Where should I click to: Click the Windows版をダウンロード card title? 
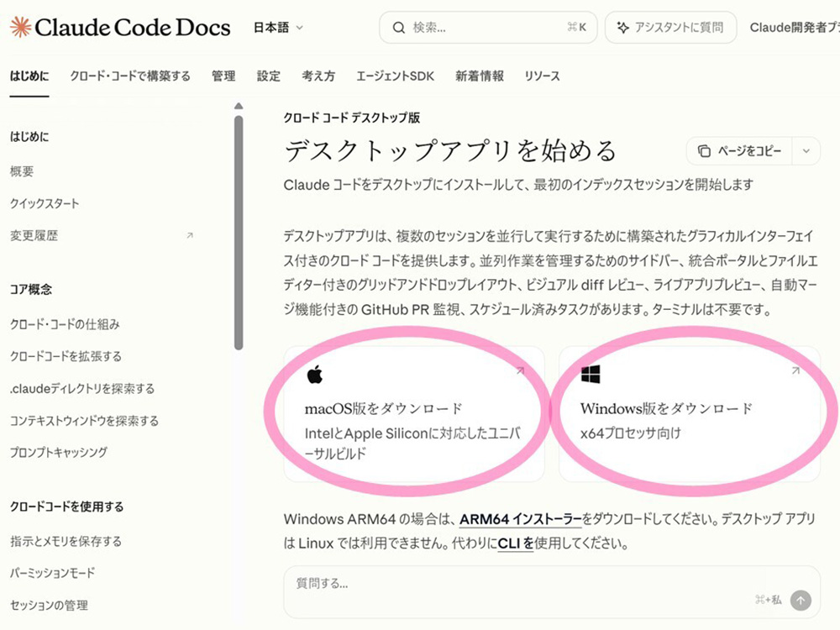(666, 409)
